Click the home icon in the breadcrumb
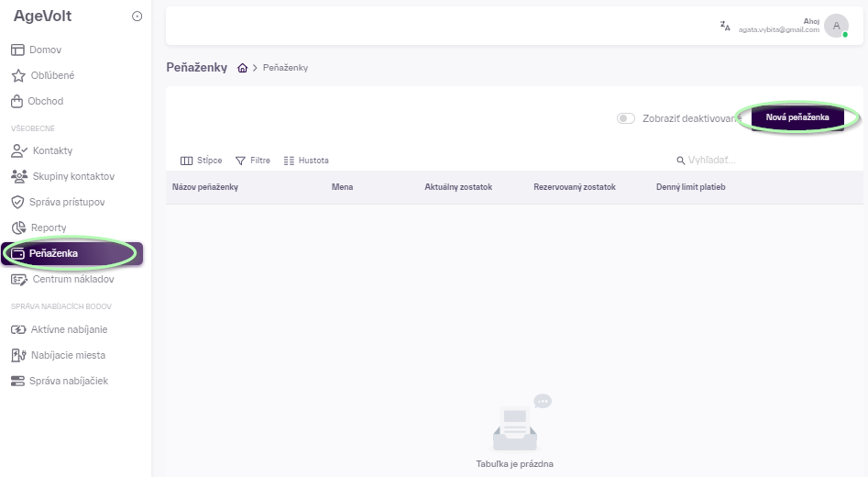868x477 pixels. point(243,68)
